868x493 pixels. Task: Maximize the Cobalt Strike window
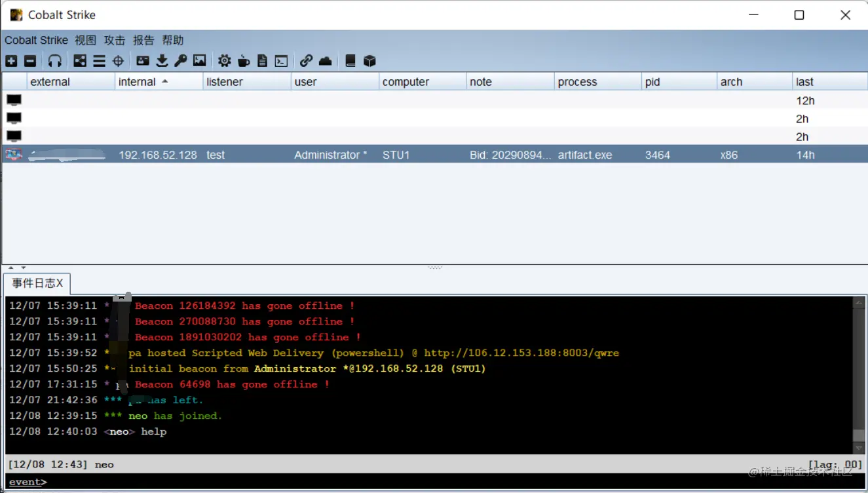799,14
